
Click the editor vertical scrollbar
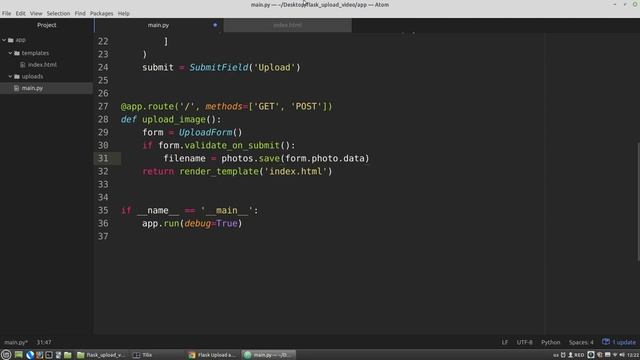coord(638,202)
